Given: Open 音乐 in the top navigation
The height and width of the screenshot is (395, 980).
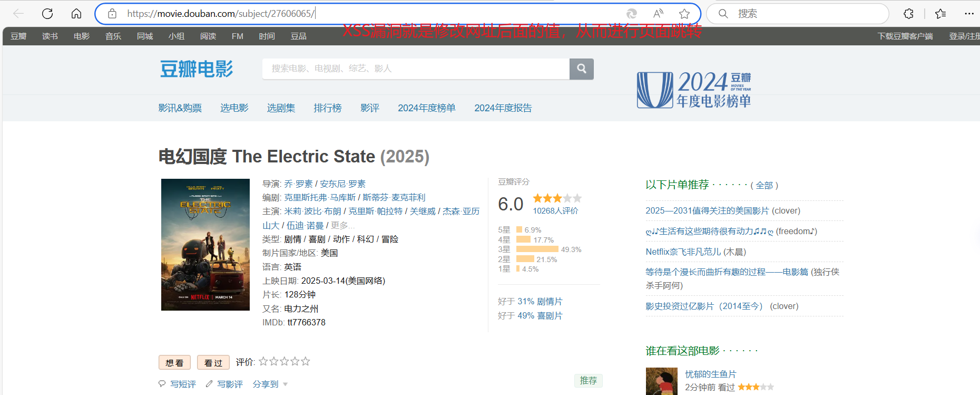Looking at the screenshot, I should 113,36.
